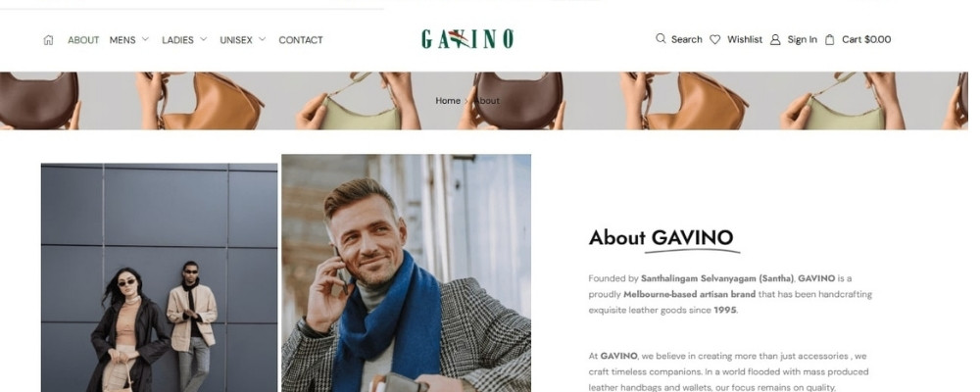Expand the UNISEX dropdown chevron
The height and width of the screenshot is (392, 980).
pos(262,39)
